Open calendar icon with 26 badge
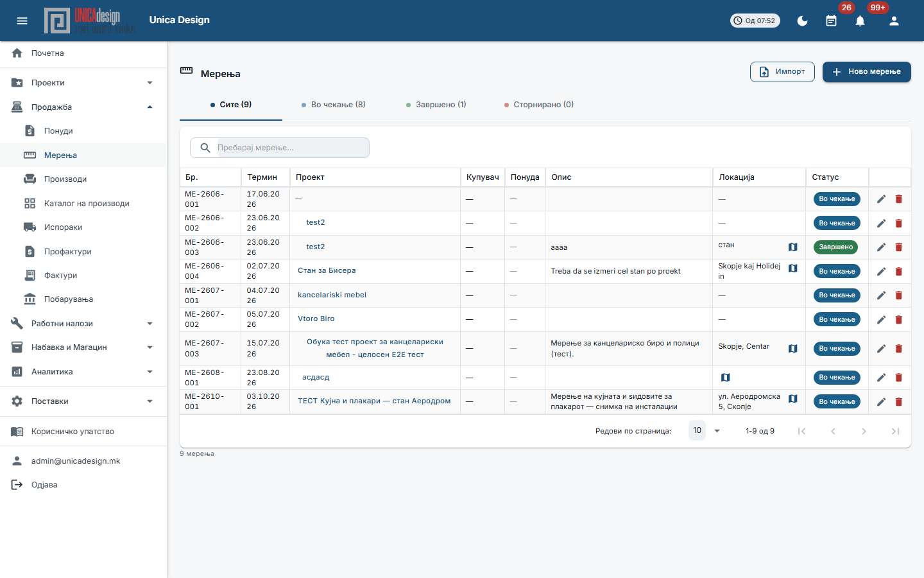The width and height of the screenshot is (924, 578). point(831,21)
